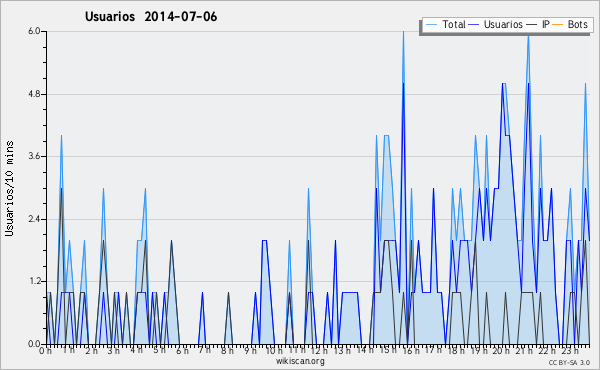Click the '0.0' y-axis value
Image resolution: width=600 pixels, height=370 pixels.
(34, 344)
